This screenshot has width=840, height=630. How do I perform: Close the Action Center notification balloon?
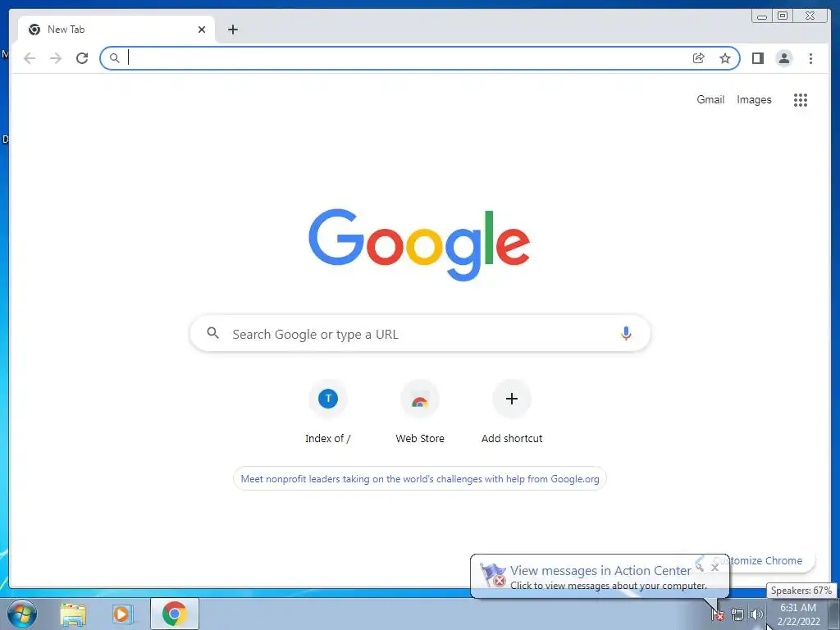pyautogui.click(x=714, y=568)
